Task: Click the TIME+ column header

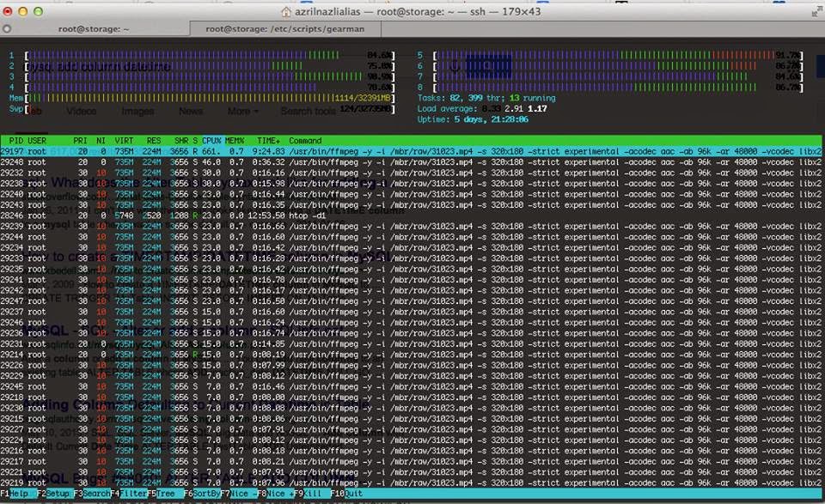Action: (x=269, y=141)
